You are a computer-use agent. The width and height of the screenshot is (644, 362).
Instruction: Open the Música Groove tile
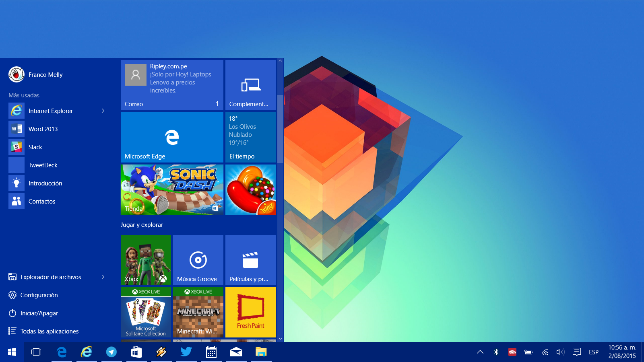(198, 260)
